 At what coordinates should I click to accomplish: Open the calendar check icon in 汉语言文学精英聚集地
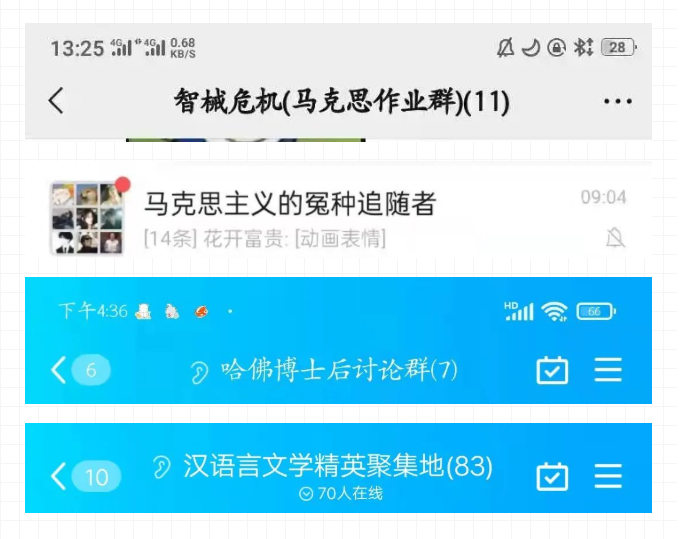[552, 476]
